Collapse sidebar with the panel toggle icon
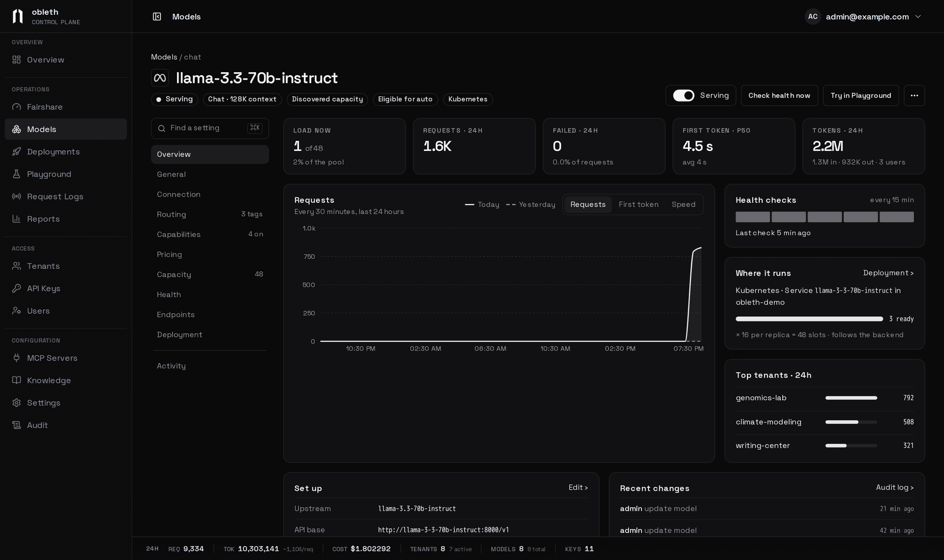 pyautogui.click(x=157, y=17)
